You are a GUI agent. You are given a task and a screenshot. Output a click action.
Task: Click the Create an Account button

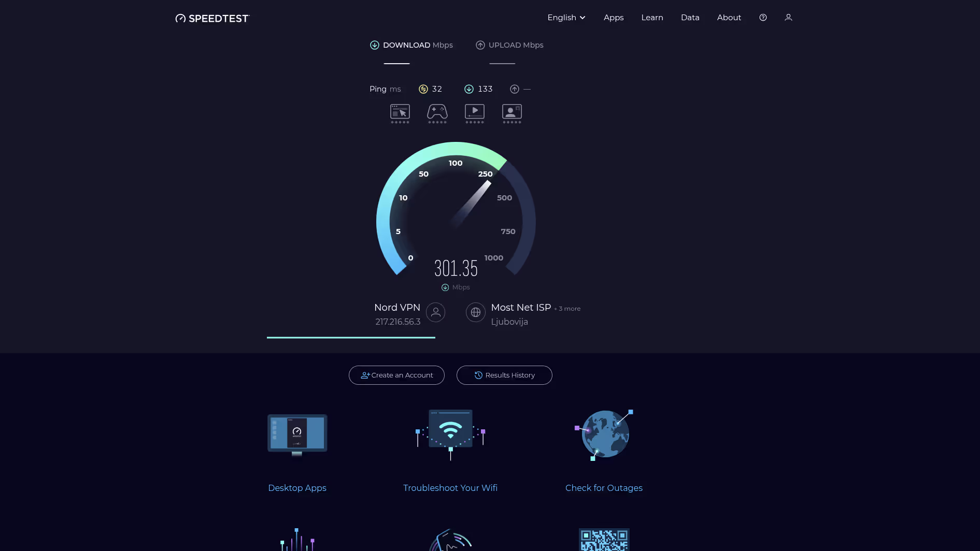[396, 375]
